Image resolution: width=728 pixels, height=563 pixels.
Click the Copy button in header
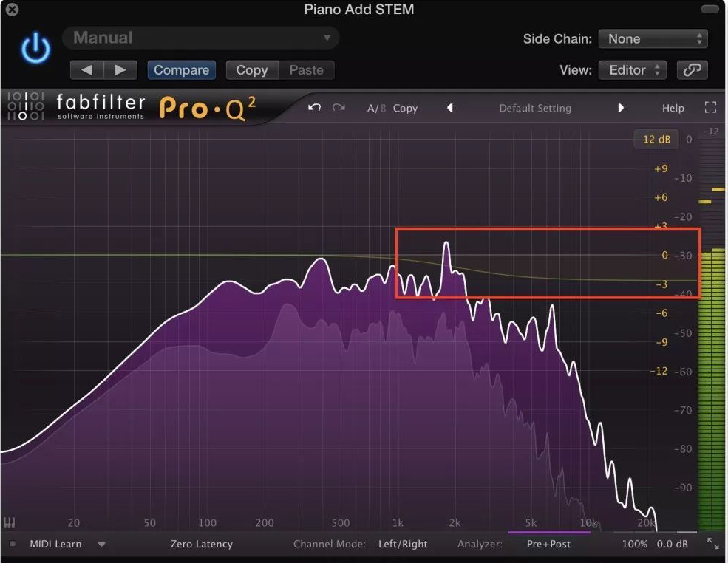point(252,70)
